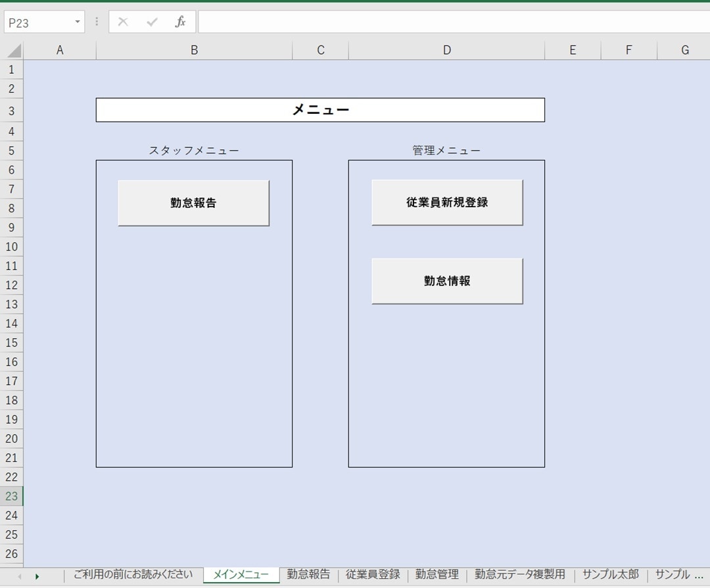Click the scroll sheet tabs right arrow

tap(37, 577)
